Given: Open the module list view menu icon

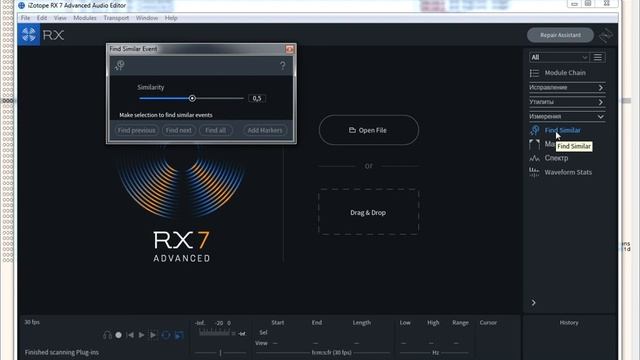Looking at the screenshot, I should 598,58.
